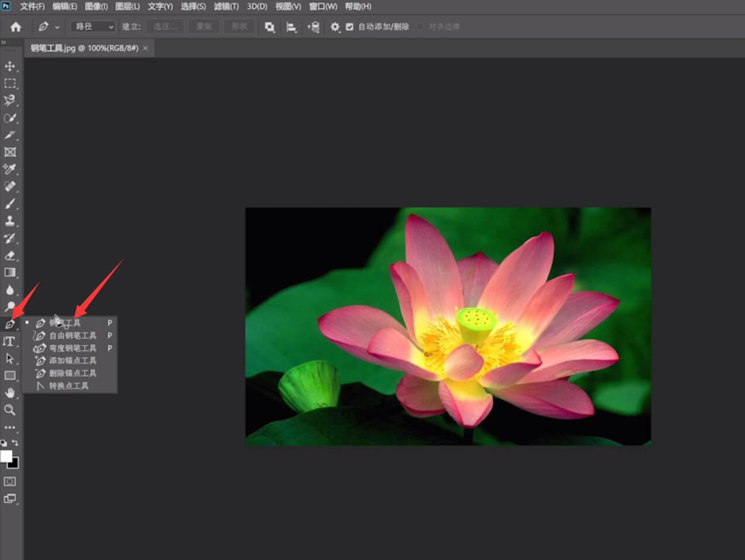Select the Clone Stamp tool
The image size is (745, 560).
pyautogui.click(x=10, y=221)
